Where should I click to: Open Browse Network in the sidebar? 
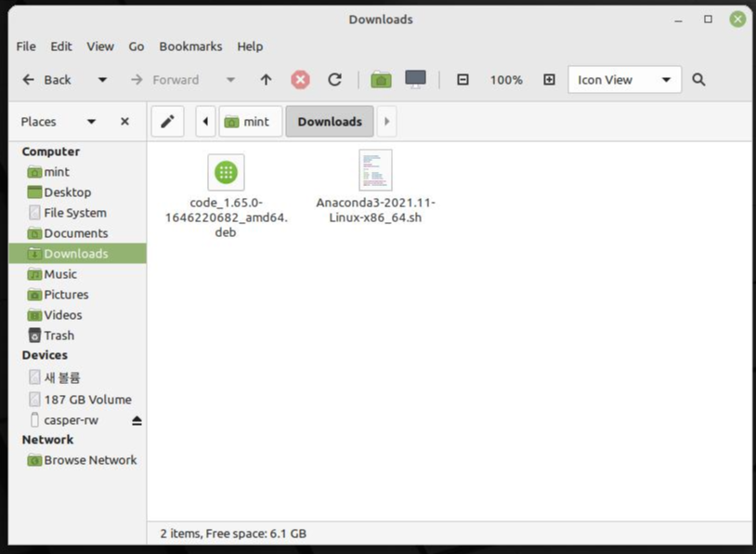coord(77,460)
